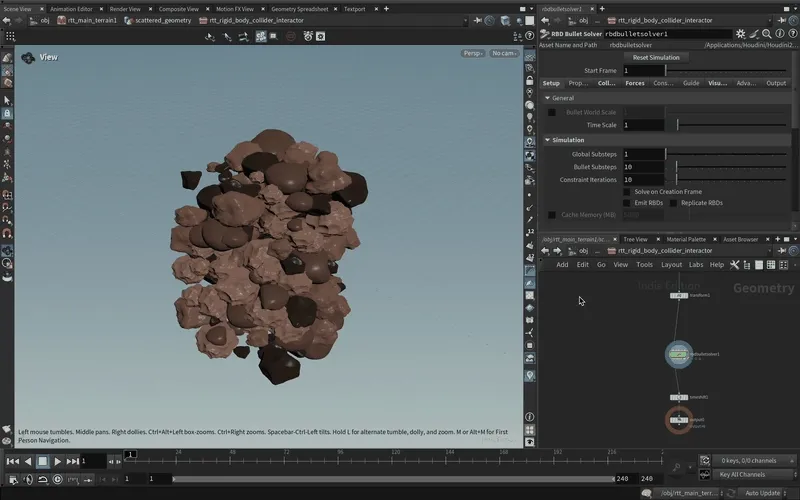This screenshot has height=500, width=800.
Task: Click the Global Substeps value field
Action: tap(643, 154)
